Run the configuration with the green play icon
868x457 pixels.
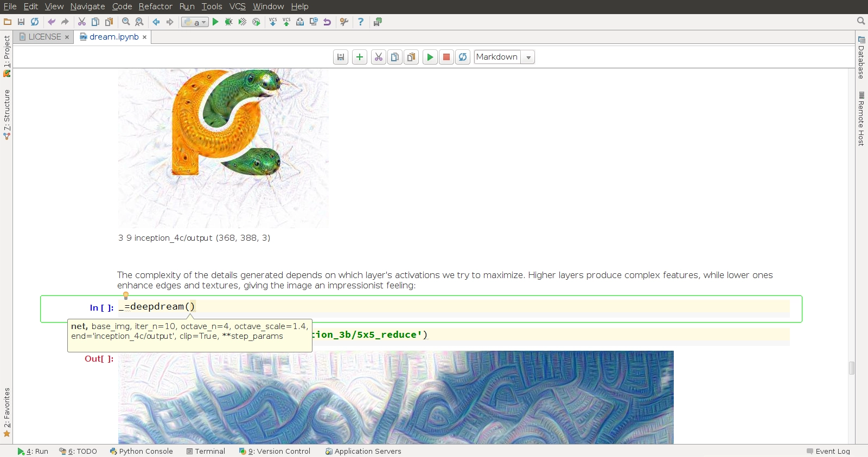click(215, 22)
